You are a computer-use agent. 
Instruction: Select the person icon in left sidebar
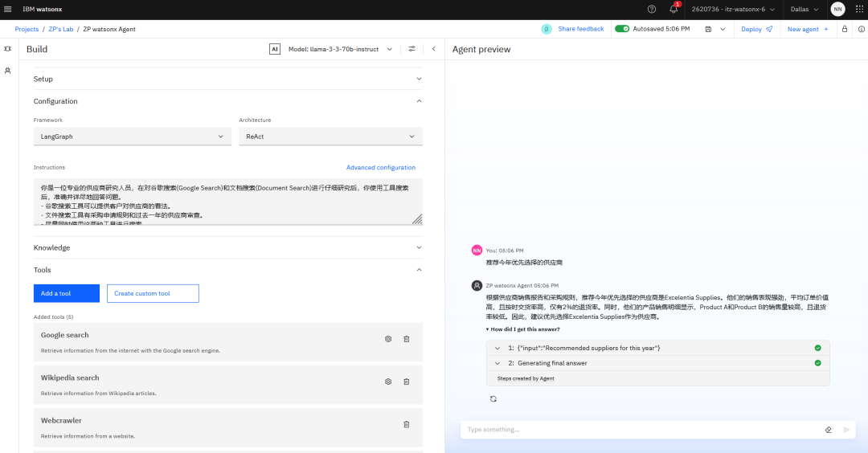coord(8,71)
